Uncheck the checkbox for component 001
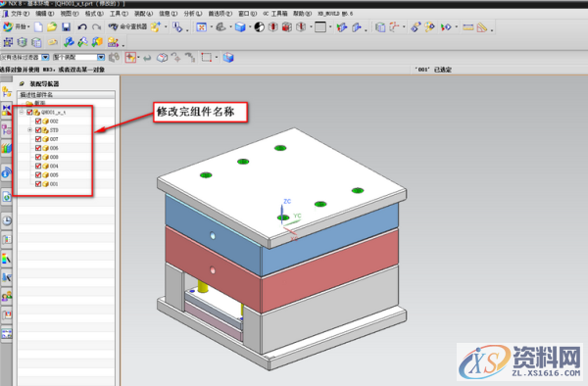The width and height of the screenshot is (588, 386). pyautogui.click(x=38, y=184)
